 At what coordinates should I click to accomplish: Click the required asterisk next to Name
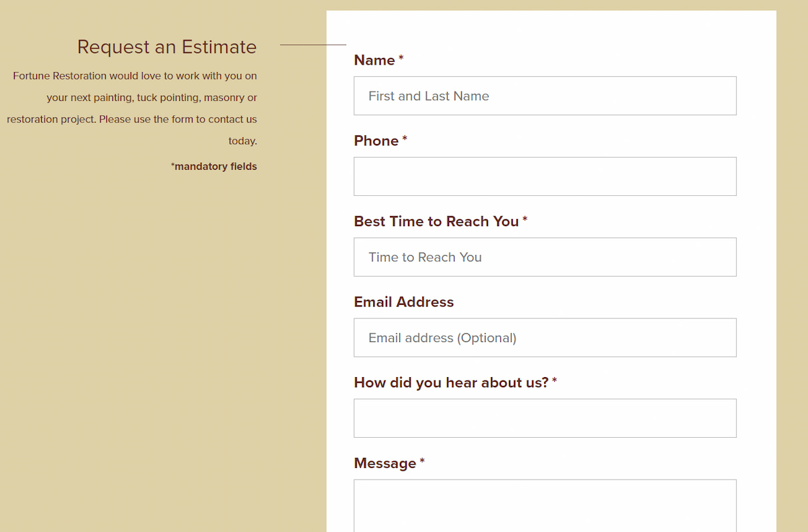(401, 59)
